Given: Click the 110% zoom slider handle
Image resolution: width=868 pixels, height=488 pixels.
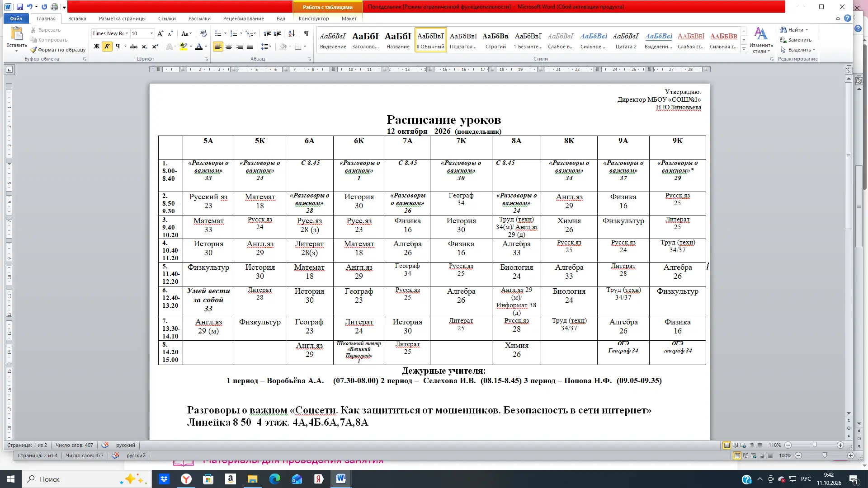Looking at the screenshot, I should pyautogui.click(x=815, y=445).
